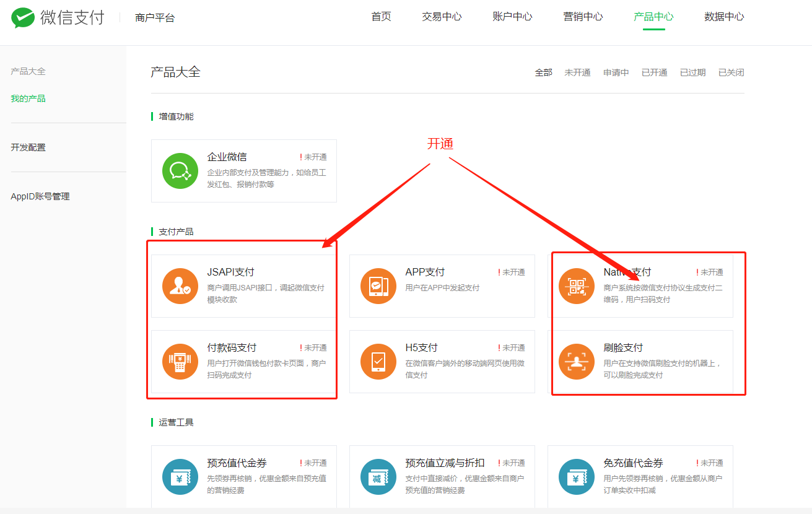Select the 已关闭 filter tab
This screenshot has height=514, width=812.
(731, 72)
